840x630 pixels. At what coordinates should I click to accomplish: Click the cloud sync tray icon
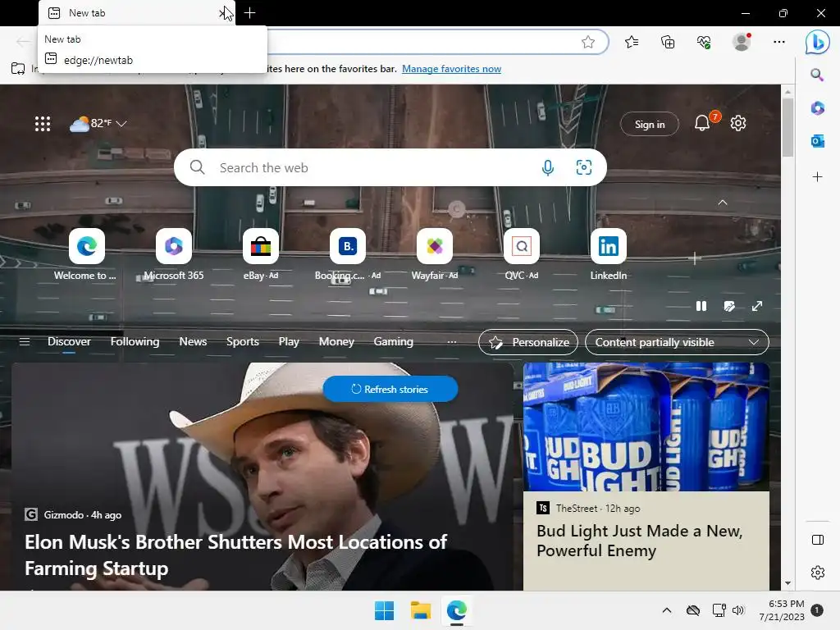point(692,610)
